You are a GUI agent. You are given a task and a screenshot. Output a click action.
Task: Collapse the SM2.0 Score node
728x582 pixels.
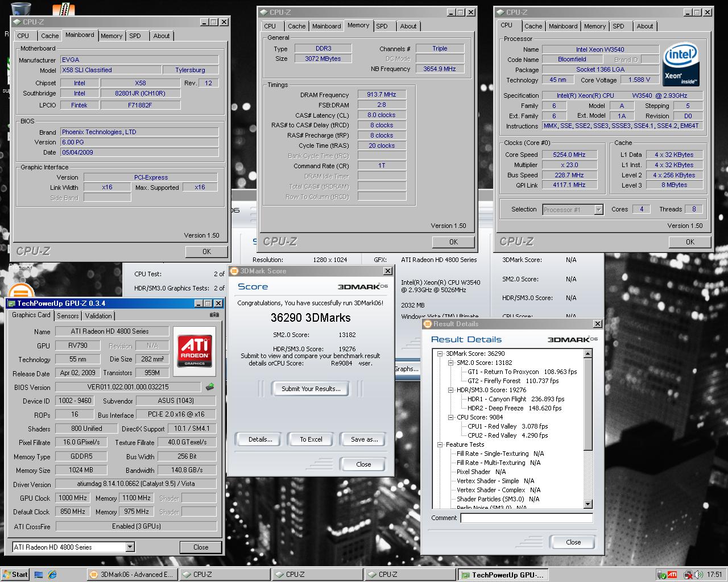450,363
